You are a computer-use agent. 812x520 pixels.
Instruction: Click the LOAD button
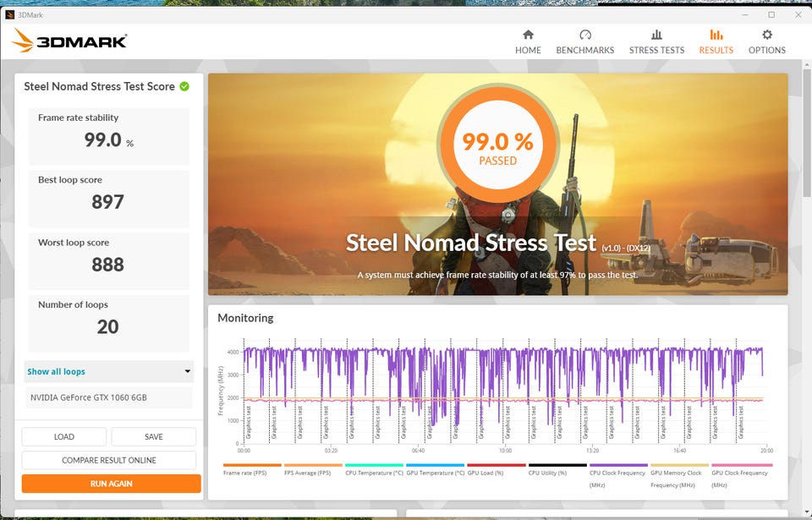64,436
